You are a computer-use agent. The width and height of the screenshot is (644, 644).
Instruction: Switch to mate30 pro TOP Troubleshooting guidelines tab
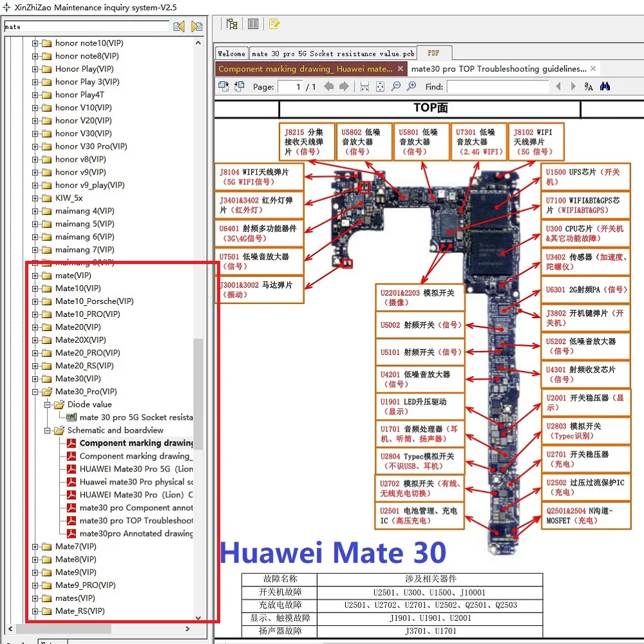[498, 69]
